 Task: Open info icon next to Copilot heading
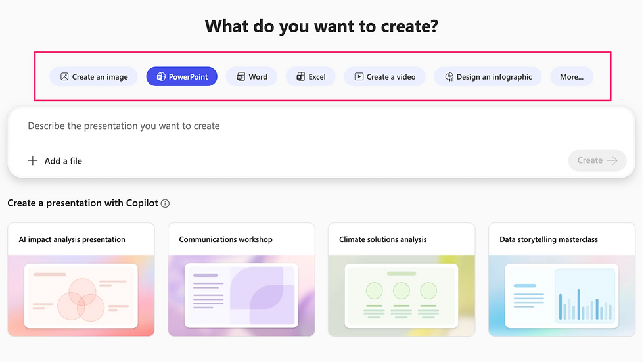point(165,203)
